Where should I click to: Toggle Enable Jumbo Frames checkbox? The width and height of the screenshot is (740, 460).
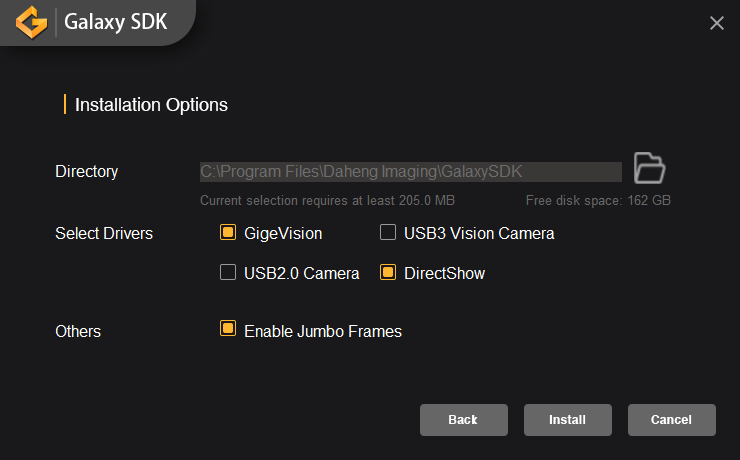tap(228, 330)
